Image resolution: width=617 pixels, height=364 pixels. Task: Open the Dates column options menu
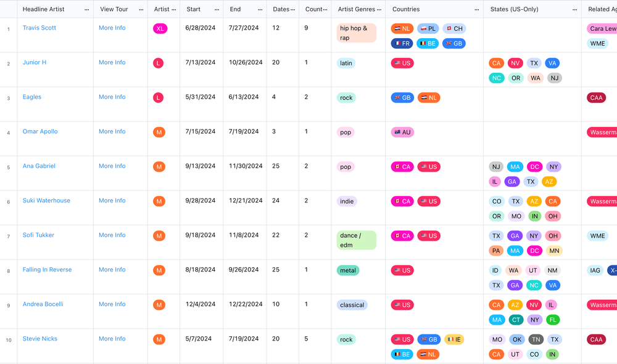pos(292,9)
